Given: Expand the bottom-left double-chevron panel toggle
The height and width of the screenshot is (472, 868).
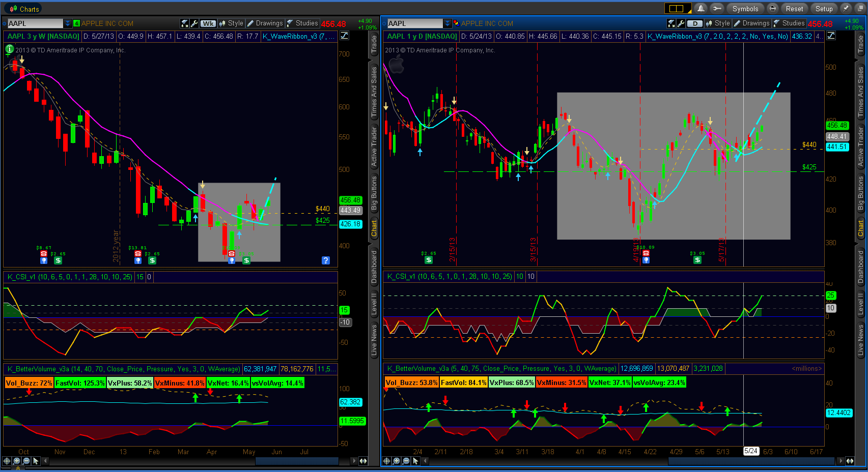Looking at the screenshot, I should 18,468.
